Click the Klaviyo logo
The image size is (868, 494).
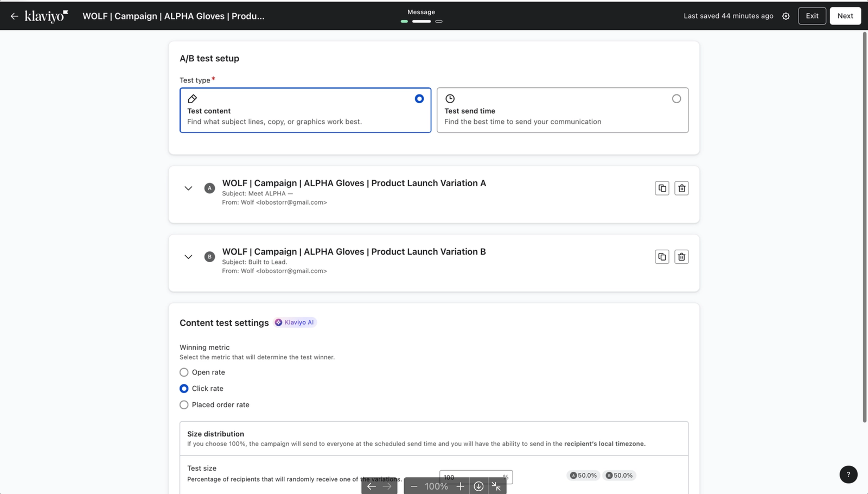point(47,16)
